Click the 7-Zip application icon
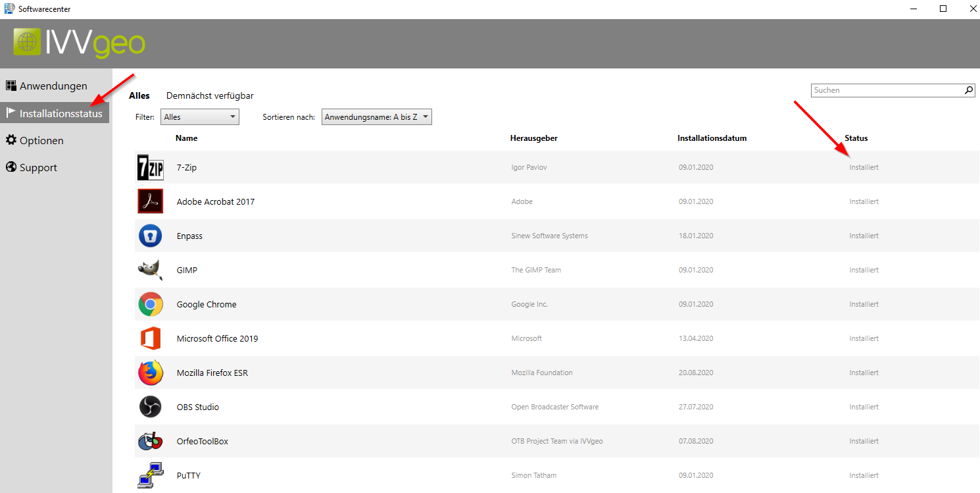Image resolution: width=980 pixels, height=493 pixels. [x=150, y=167]
